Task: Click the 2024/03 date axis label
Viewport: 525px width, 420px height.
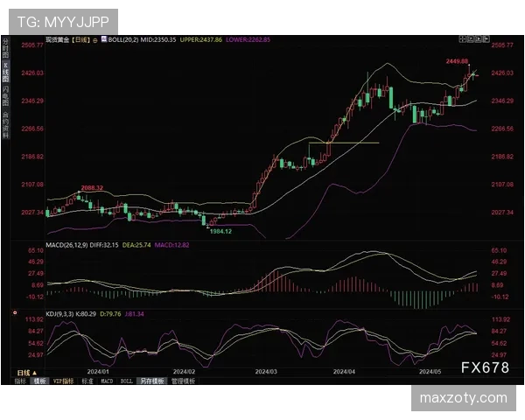Action: (266, 372)
